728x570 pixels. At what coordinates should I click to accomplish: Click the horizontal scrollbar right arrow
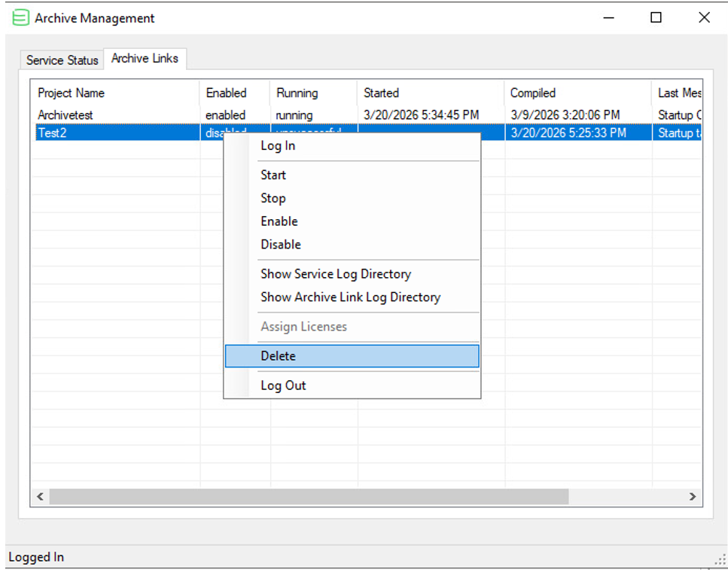pyautogui.click(x=693, y=497)
